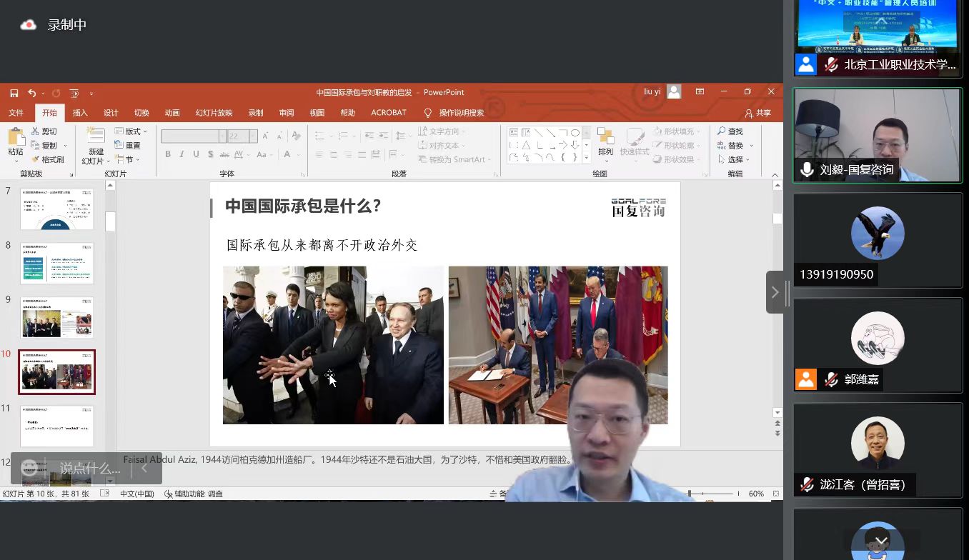Click the Cut (剪切) scissors button
Viewport: 969px width, 560px height.
(44, 131)
